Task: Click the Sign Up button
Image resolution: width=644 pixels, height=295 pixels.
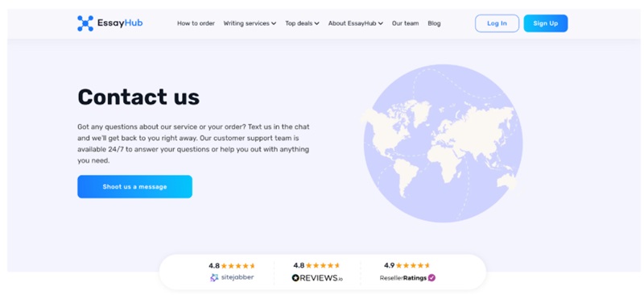Action: (546, 23)
